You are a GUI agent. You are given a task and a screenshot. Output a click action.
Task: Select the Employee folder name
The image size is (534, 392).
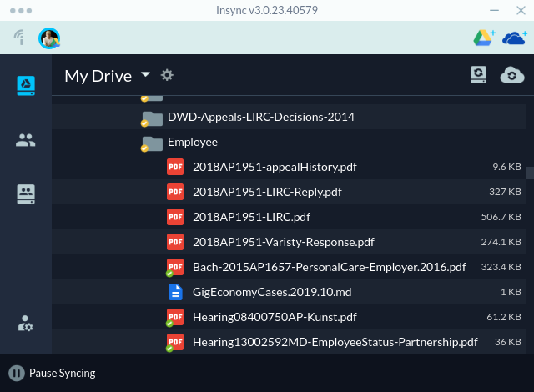click(193, 143)
